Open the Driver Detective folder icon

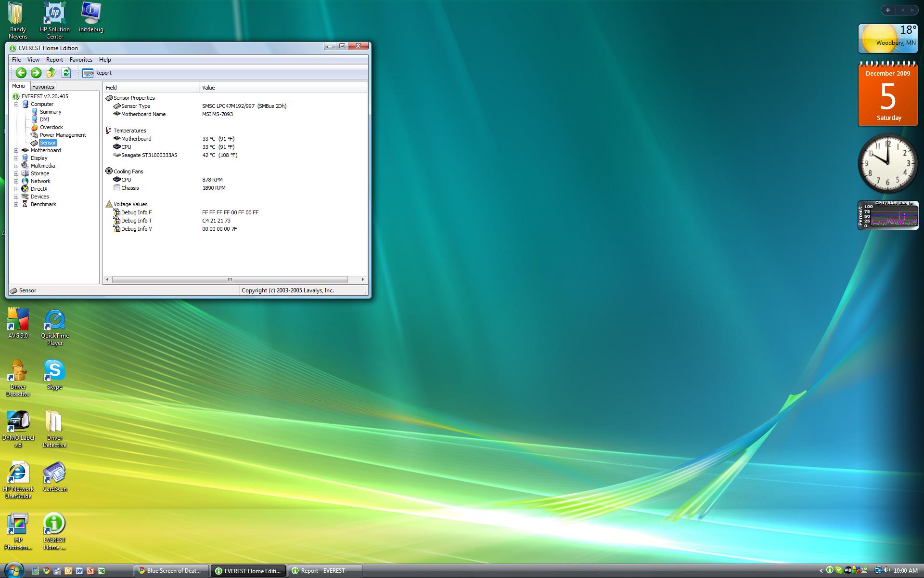54,429
